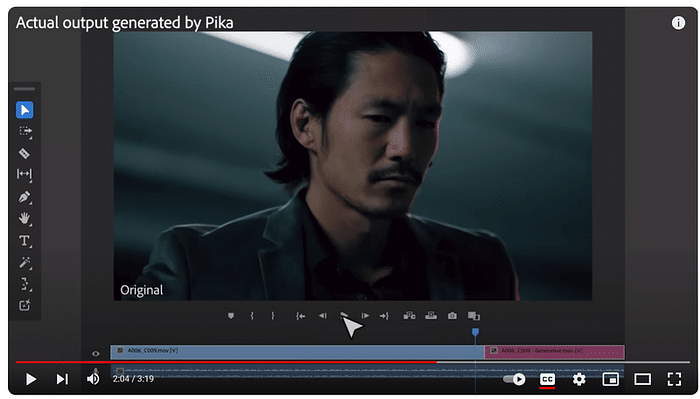Select the magic wand generative tool
Image resolution: width=700 pixels, height=399 pixels.
click(x=25, y=262)
